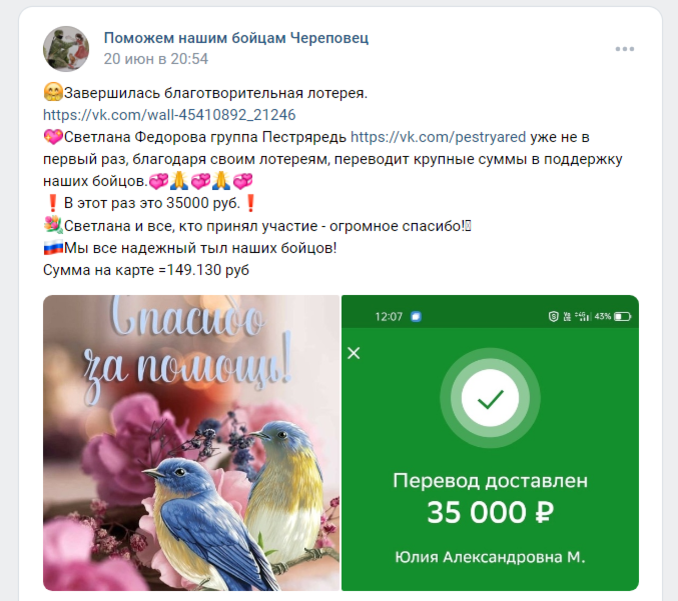Click the white checkmark success circle
This screenshot has height=601, width=678.
pyautogui.click(x=490, y=398)
